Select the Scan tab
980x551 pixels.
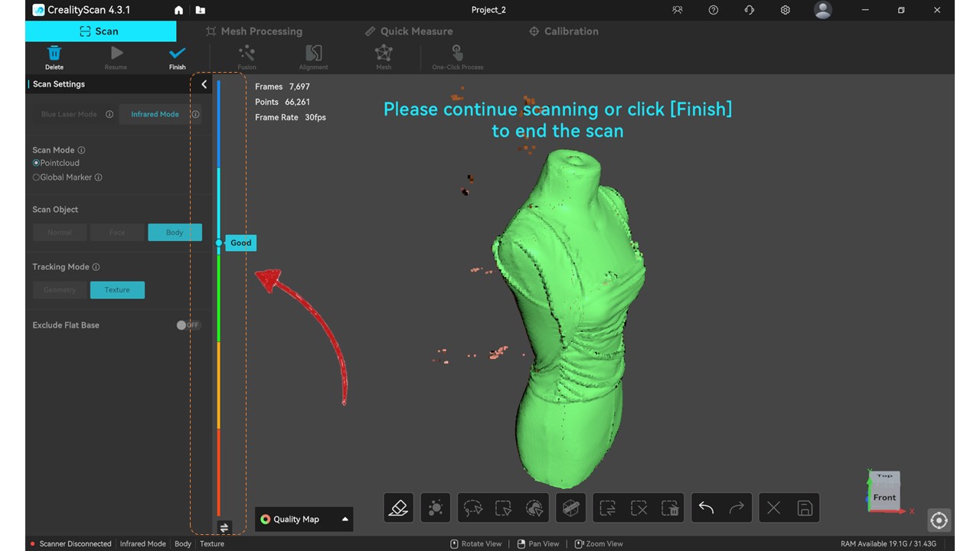coord(100,31)
